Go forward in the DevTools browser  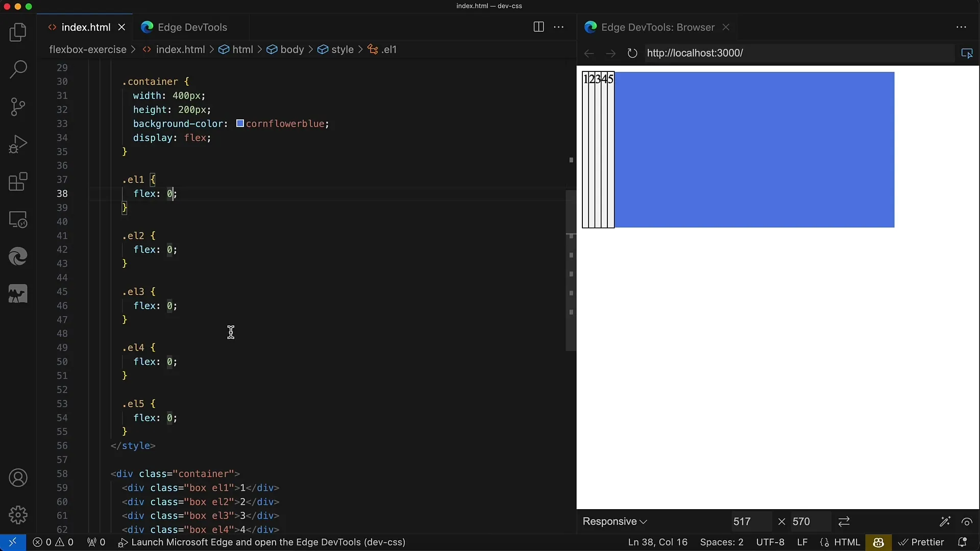click(610, 53)
